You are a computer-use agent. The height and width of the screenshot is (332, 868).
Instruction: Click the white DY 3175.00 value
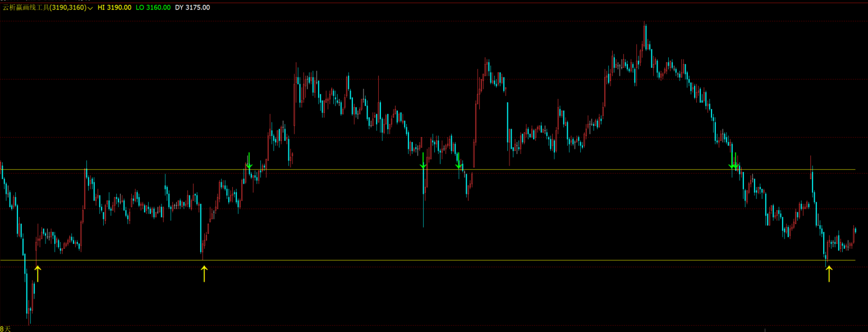[x=192, y=8]
